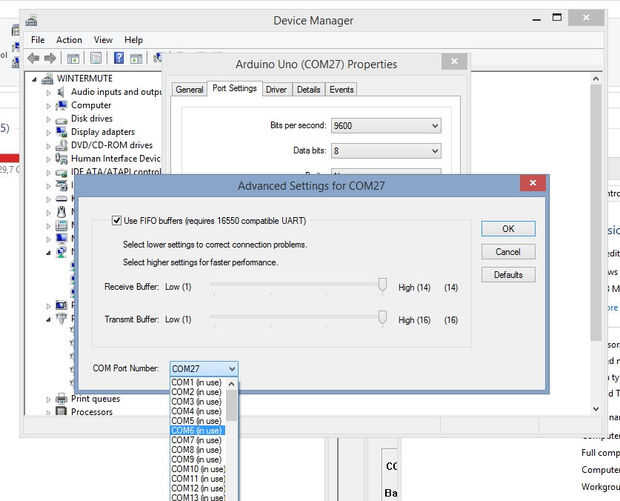Click the Receive Buffer slider thumb
Image resolution: width=620 pixels, height=501 pixels.
(382, 284)
